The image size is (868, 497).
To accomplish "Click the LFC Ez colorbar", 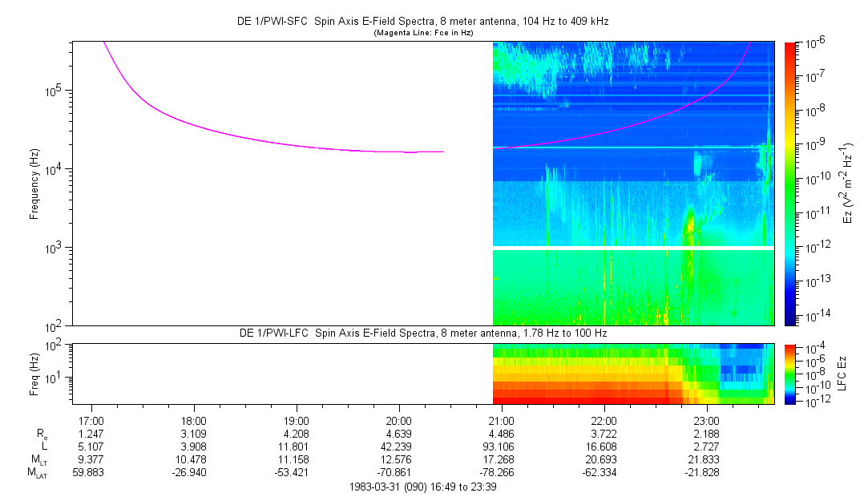I will (x=789, y=374).
